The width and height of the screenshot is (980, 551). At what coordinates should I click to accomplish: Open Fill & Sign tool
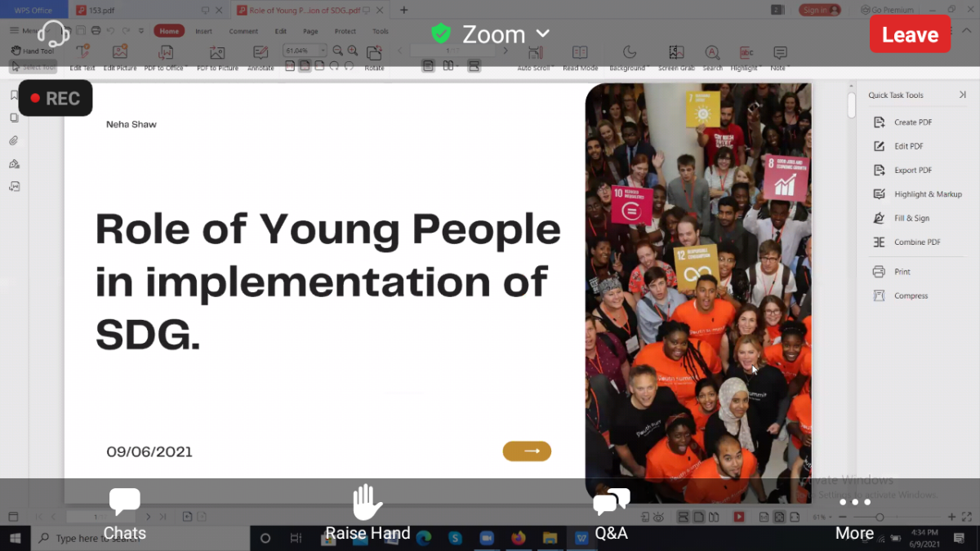pos(911,218)
